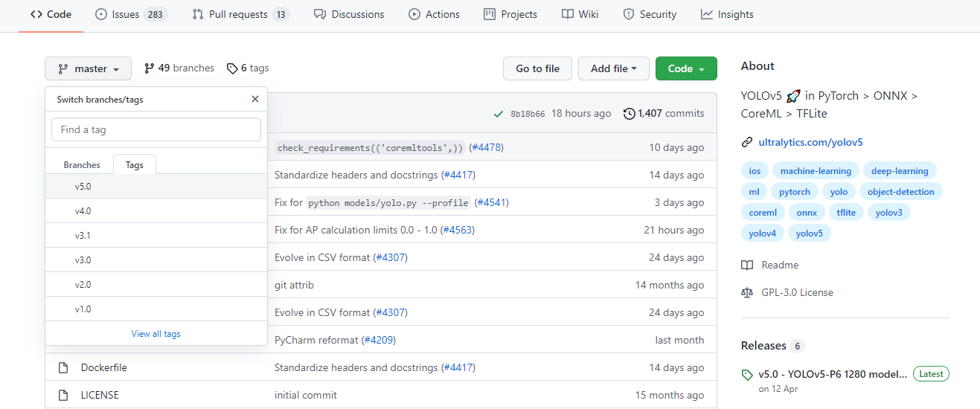This screenshot has height=409, width=980.
Task: Click the 6 tags link
Action: coord(249,68)
